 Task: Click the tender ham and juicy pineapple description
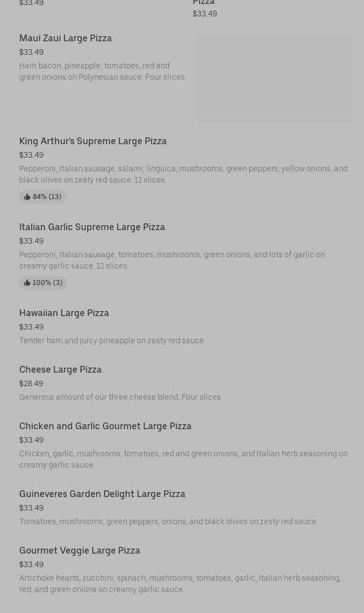[x=112, y=340]
